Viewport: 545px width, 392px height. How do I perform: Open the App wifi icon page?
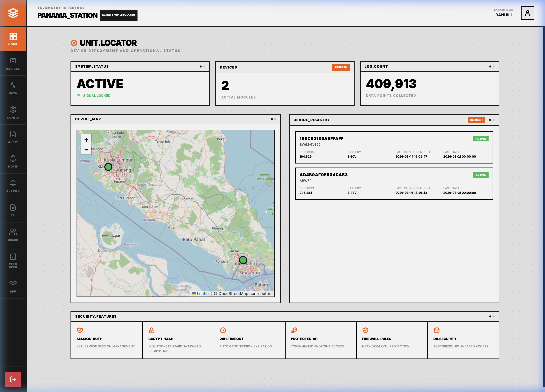tap(13, 286)
